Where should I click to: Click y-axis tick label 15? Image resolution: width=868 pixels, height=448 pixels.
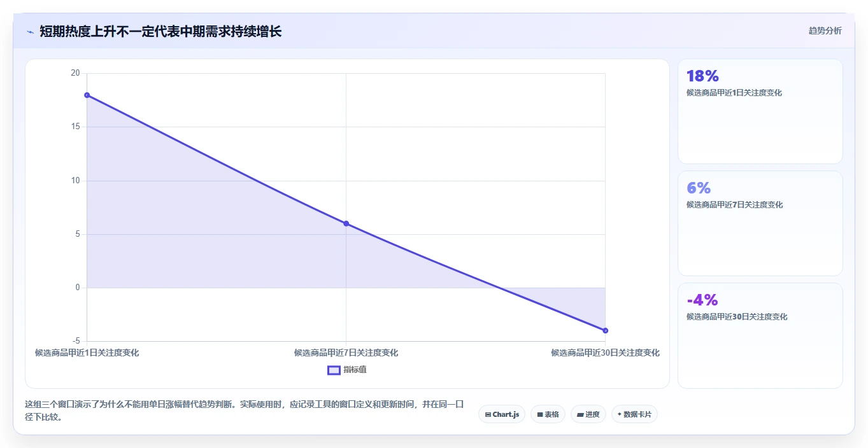[x=75, y=127]
